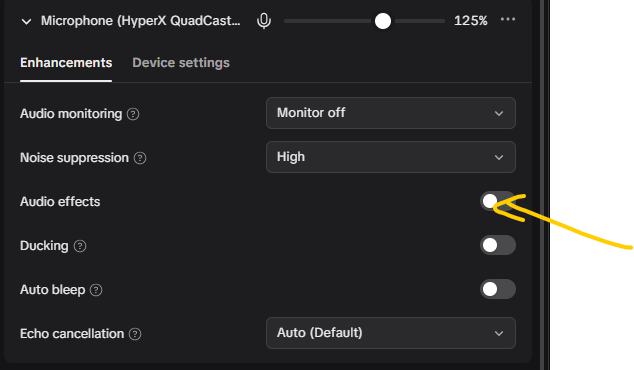Image resolution: width=634 pixels, height=370 pixels.
Task: Click the Echo cancellation help icon
Action: pyautogui.click(x=135, y=334)
